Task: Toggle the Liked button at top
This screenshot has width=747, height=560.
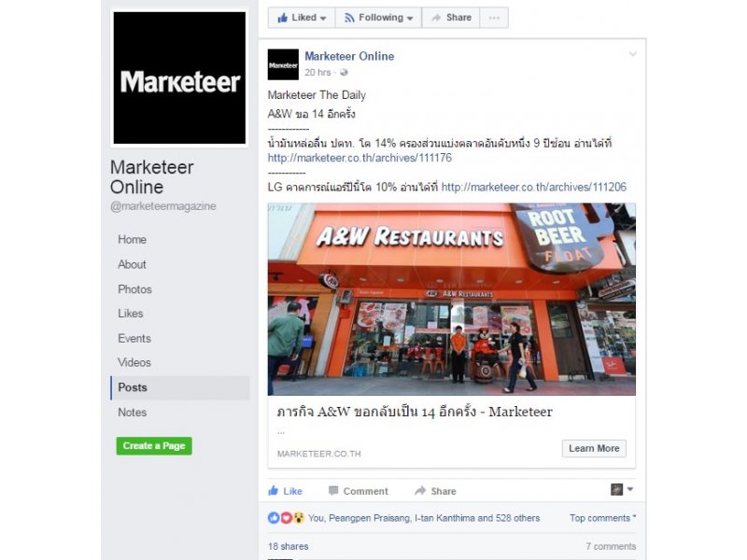Action: [302, 18]
